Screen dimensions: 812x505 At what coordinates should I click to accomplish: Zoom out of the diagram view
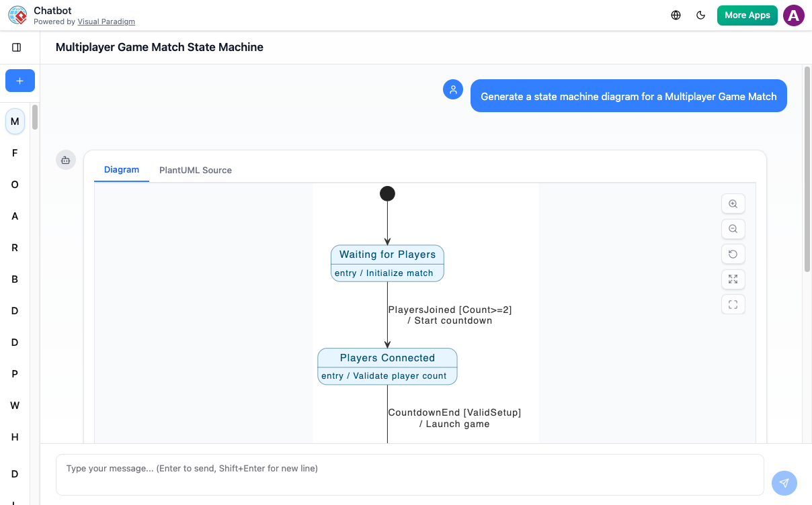click(733, 229)
